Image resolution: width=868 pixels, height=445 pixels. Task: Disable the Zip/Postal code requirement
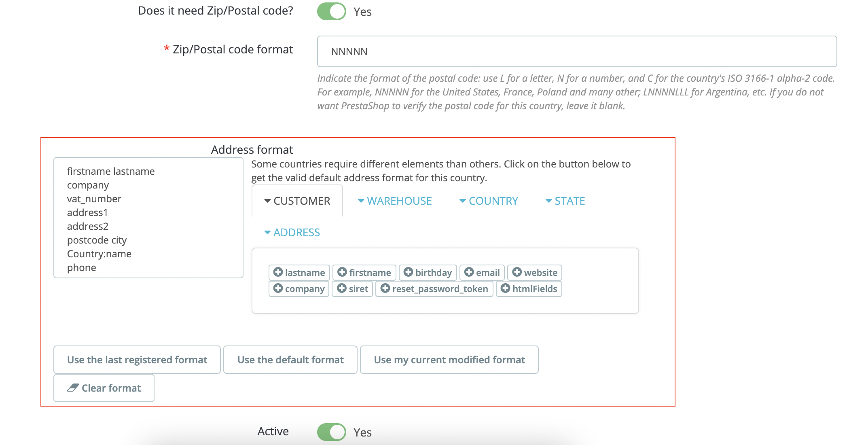[331, 11]
